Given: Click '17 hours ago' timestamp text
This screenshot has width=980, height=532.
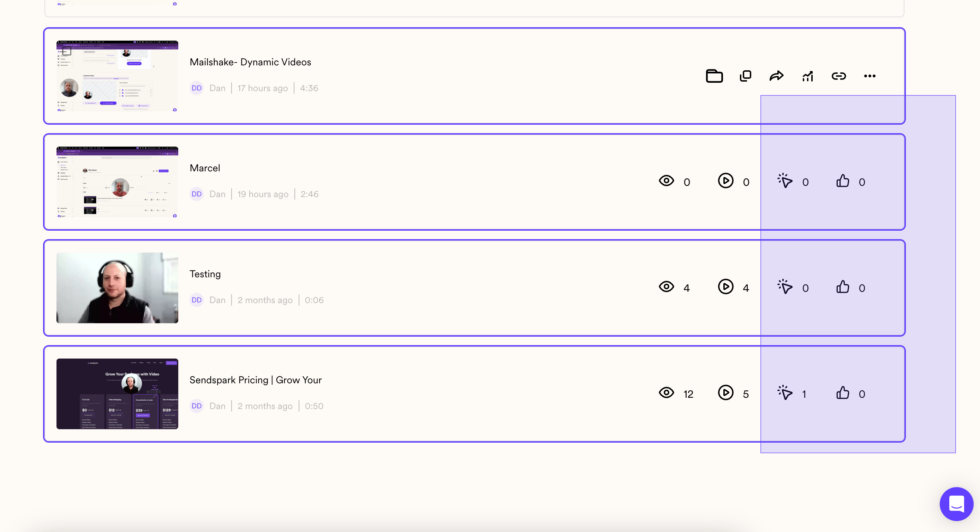Looking at the screenshot, I should (x=263, y=88).
